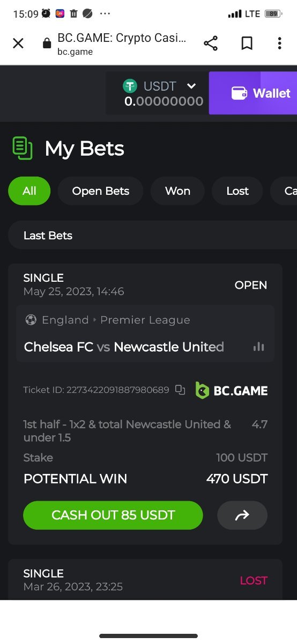Open Chelsea FC vs Newcastle United match
297x644 pixels.
(x=124, y=347)
